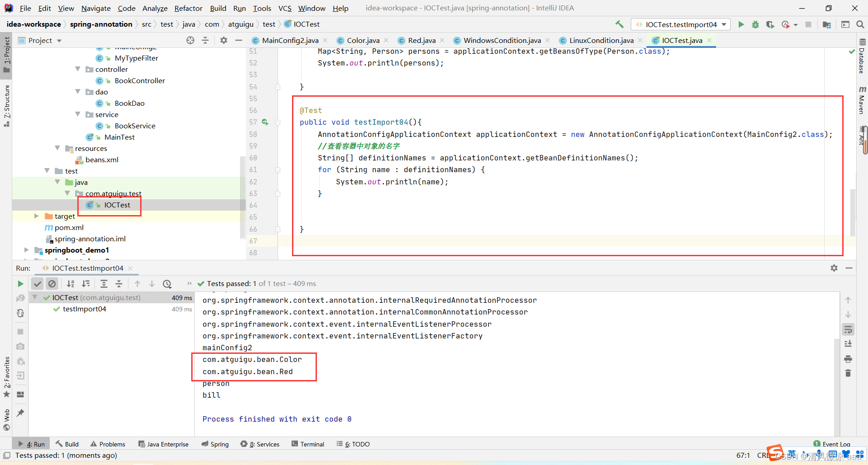Rerun the test in Run panel
868x465 pixels.
tap(20, 284)
